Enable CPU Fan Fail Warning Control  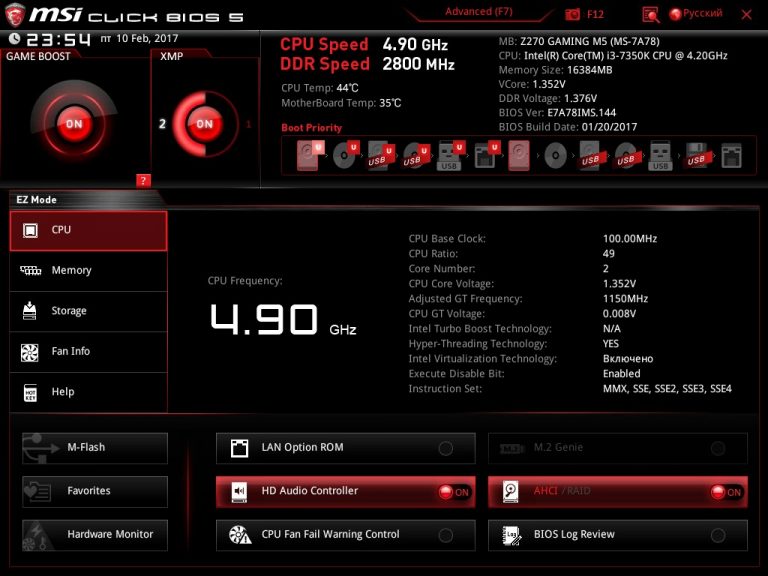[x=345, y=535]
